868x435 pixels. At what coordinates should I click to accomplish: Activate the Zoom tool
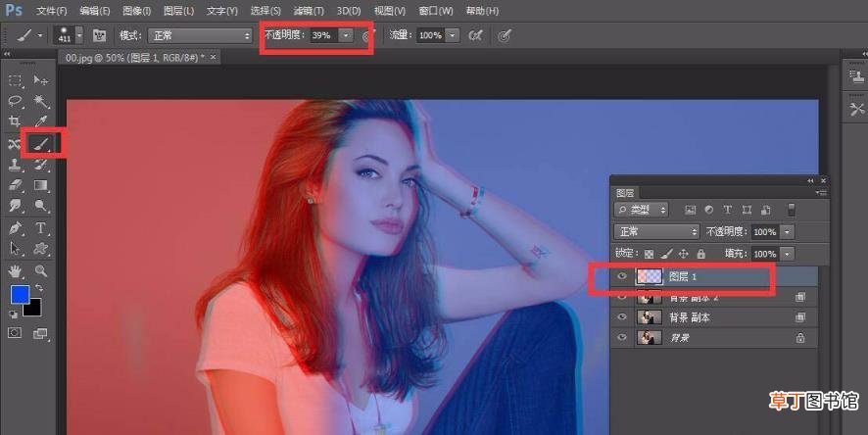(x=40, y=270)
